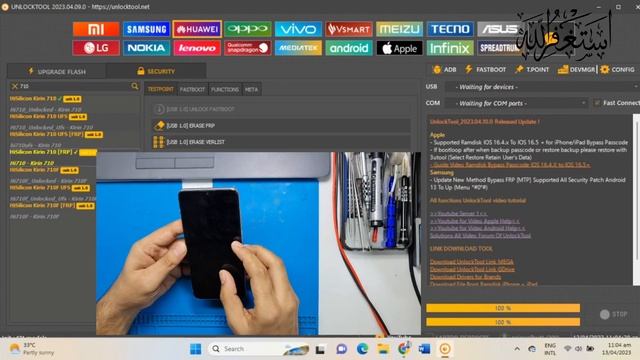This screenshot has width=640, height=360.
Task: Select HiSilicon Kirin 710F [FRP] entry
Action: click(x=52, y=206)
